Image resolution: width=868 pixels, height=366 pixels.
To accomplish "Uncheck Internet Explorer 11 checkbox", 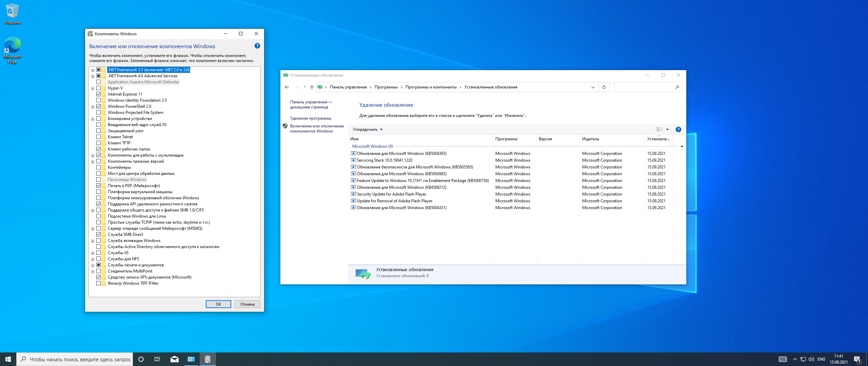I will [98, 94].
